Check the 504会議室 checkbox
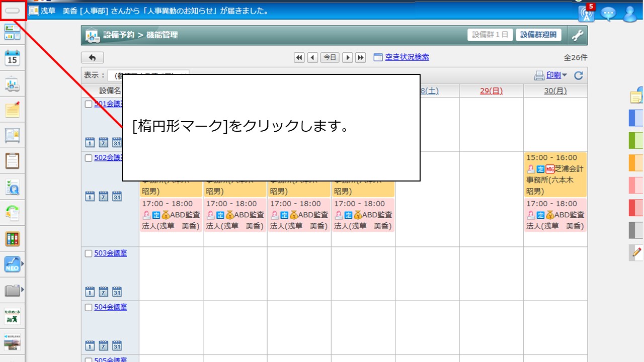 [89, 307]
